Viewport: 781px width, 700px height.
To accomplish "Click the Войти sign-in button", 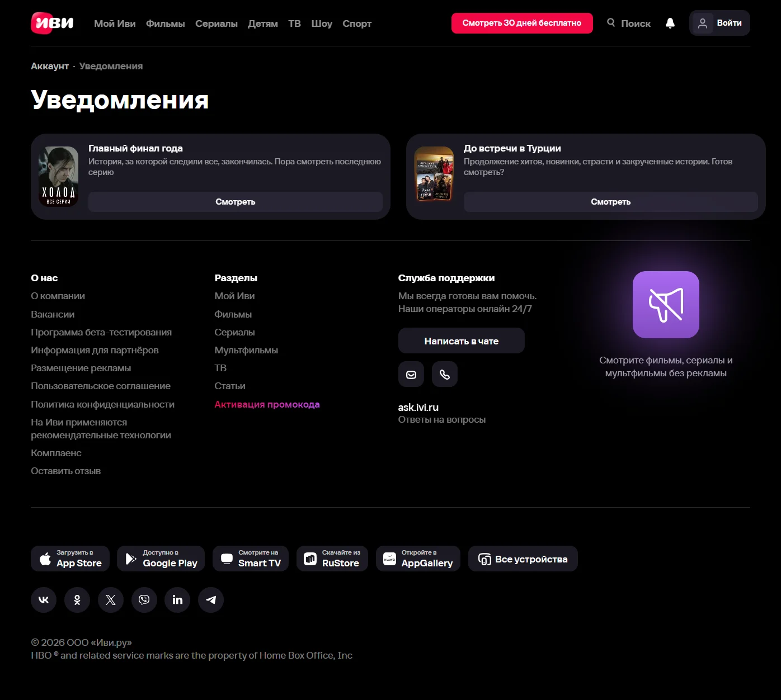I will click(x=719, y=23).
